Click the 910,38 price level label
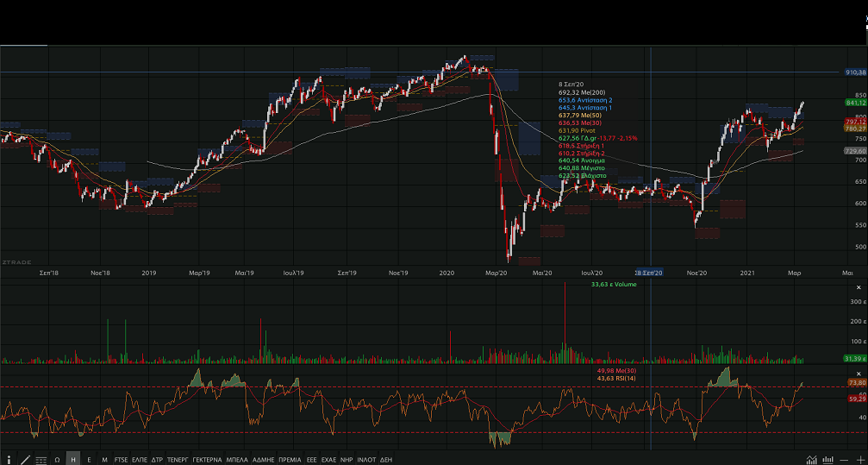 (x=855, y=72)
